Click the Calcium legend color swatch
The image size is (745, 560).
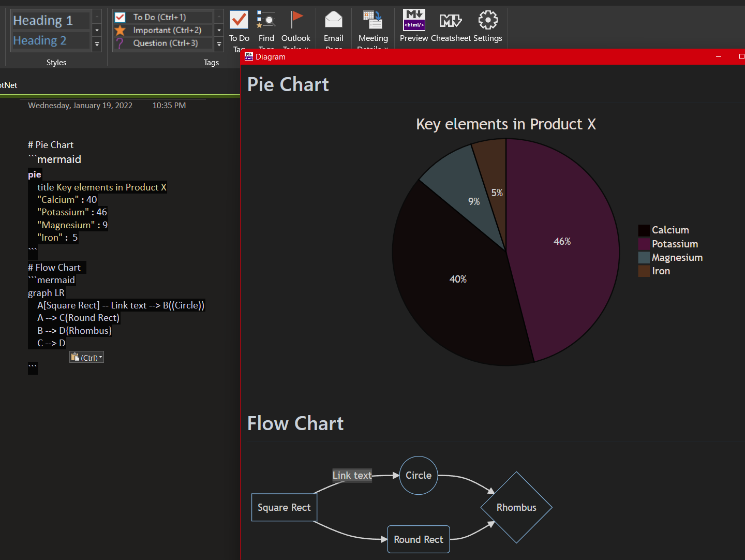click(644, 230)
